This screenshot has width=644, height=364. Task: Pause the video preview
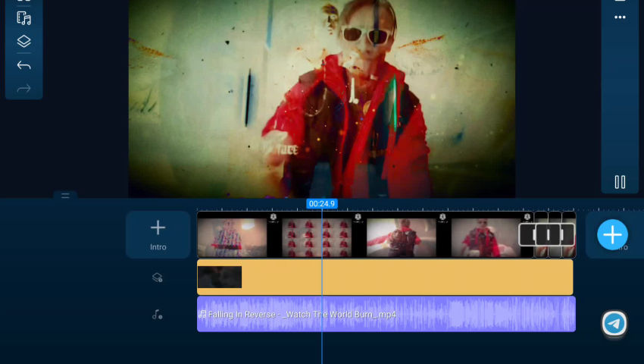(x=620, y=182)
